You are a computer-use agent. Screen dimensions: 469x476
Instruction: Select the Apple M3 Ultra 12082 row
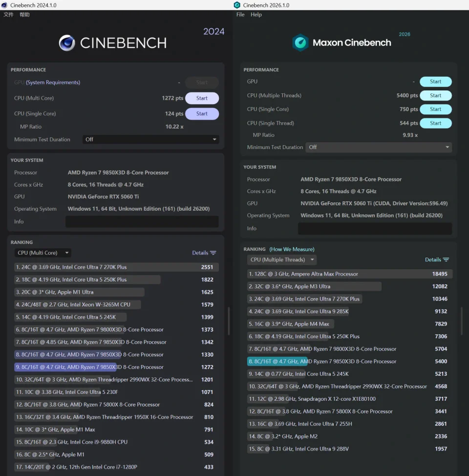(x=350, y=286)
